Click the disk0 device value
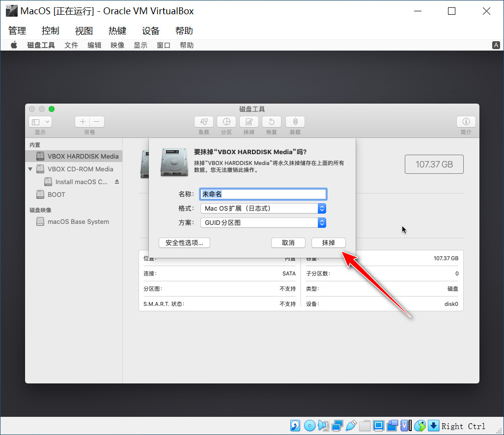The image size is (504, 435). pos(451,304)
